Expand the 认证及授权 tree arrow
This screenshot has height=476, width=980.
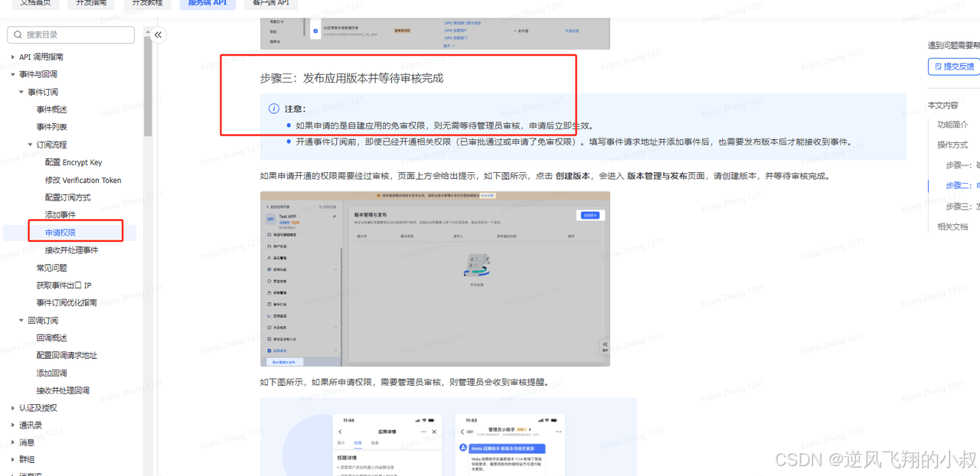[x=12, y=408]
